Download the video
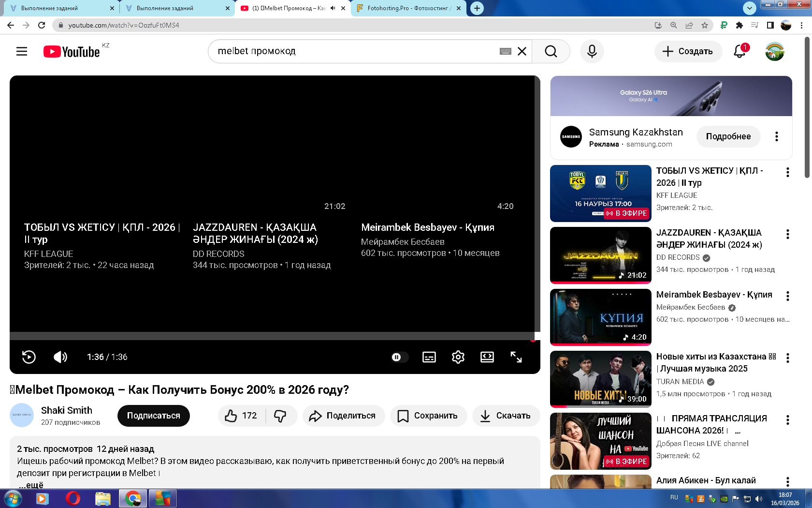Viewport: 812px width, 508px height. [506, 416]
